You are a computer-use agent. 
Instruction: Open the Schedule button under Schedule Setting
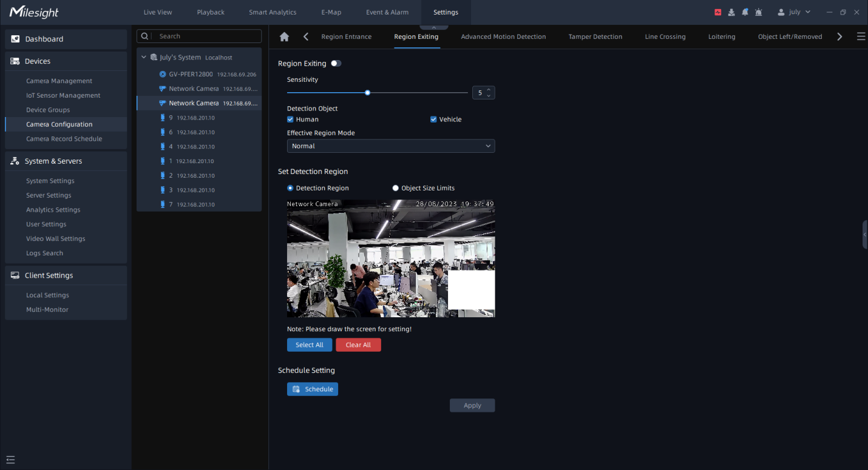pos(313,389)
